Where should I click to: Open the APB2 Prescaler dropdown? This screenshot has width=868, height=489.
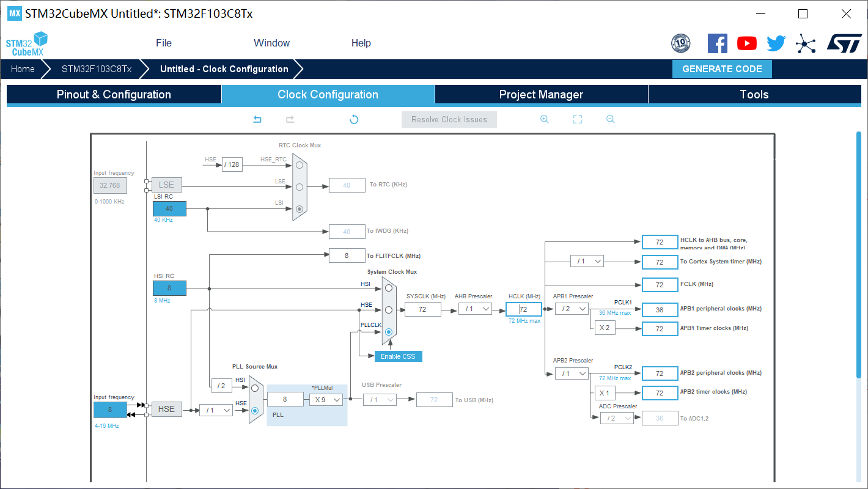[x=572, y=373]
